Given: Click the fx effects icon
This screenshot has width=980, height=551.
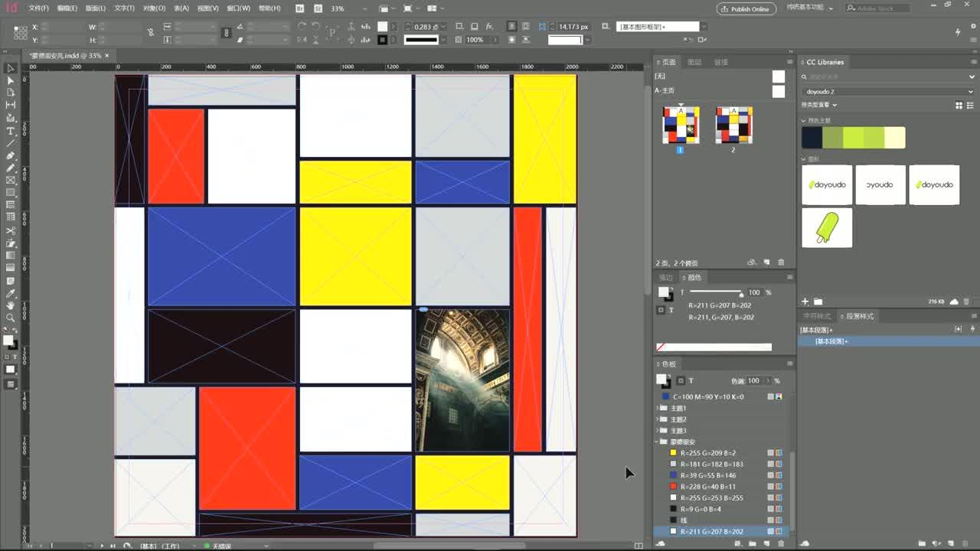Looking at the screenshot, I should [489, 27].
